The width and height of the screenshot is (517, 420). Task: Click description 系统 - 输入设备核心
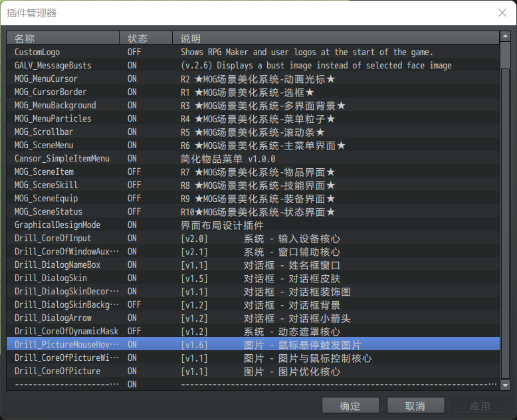pos(292,239)
